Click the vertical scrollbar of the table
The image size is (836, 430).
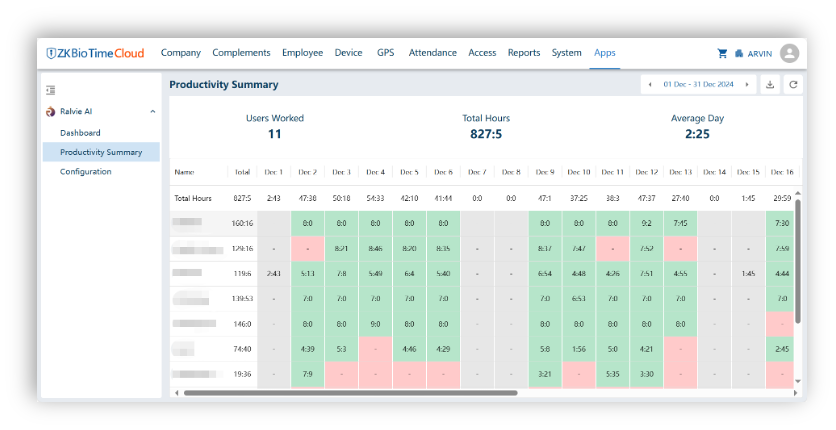pos(797,260)
